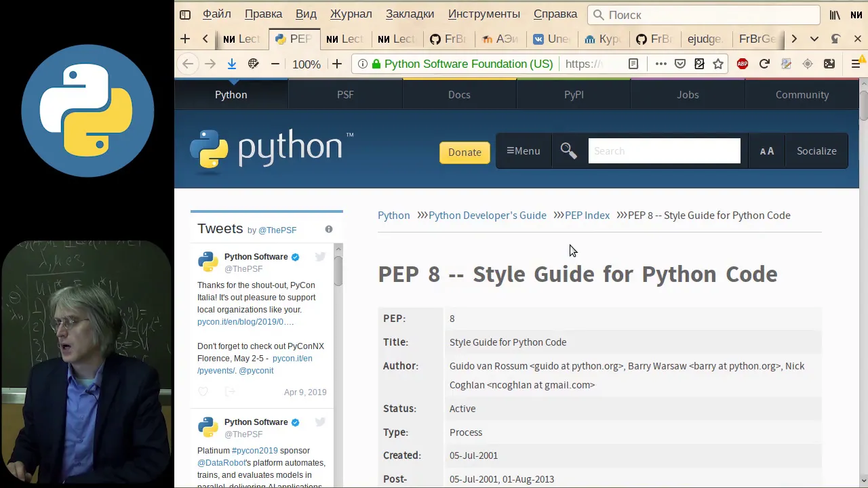Zoom out using the minus button
868x488 pixels.
[275, 64]
